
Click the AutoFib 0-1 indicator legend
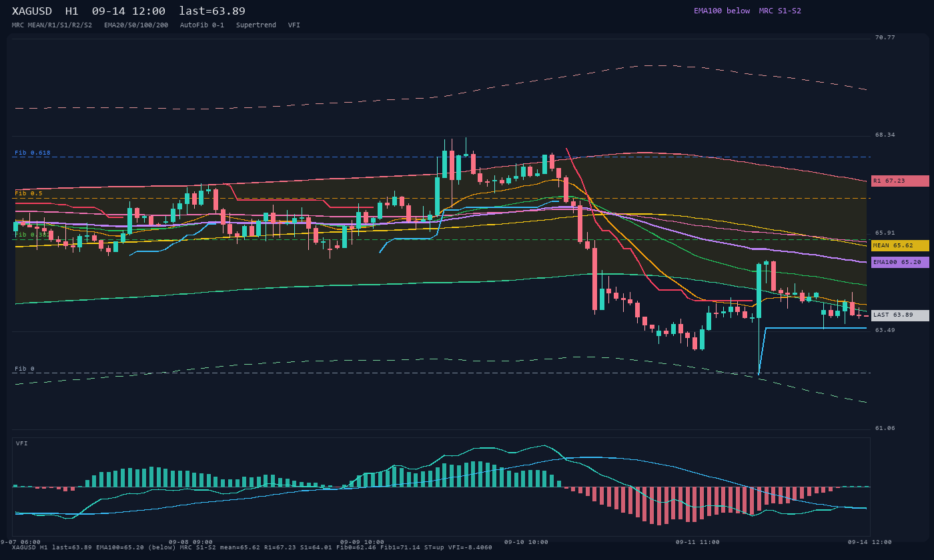click(x=202, y=25)
